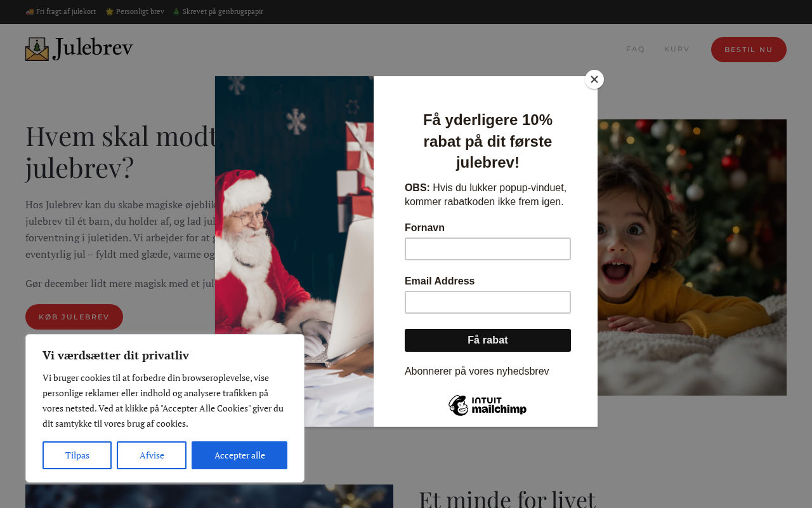Click the BESTIL NU button
This screenshot has width=812, height=508.
pos(749,50)
